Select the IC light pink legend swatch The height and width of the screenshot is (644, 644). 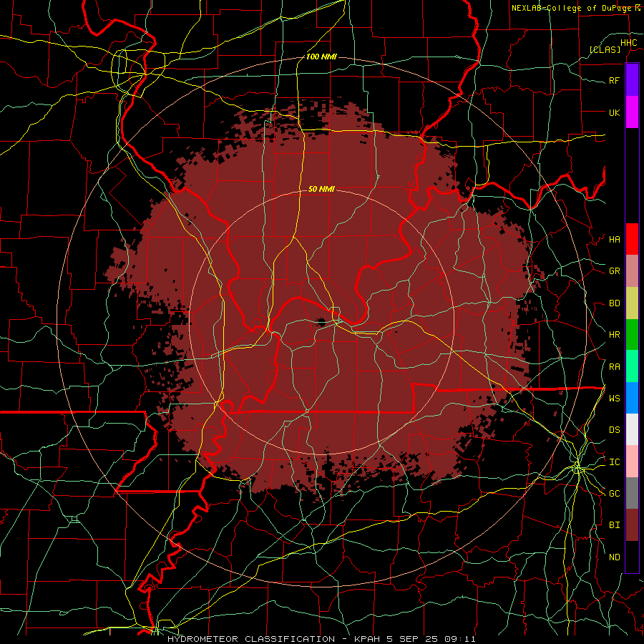632,462
